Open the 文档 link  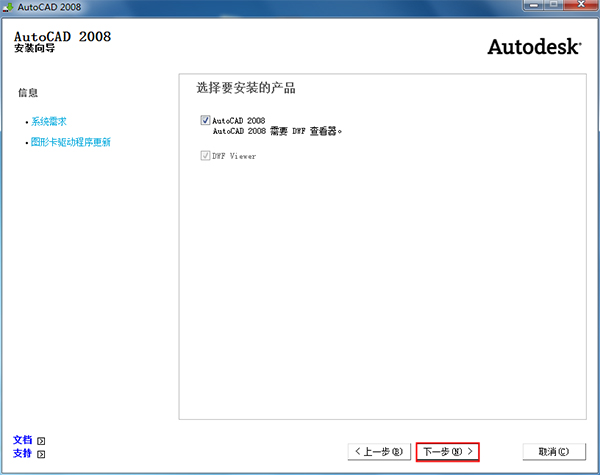tap(22, 440)
